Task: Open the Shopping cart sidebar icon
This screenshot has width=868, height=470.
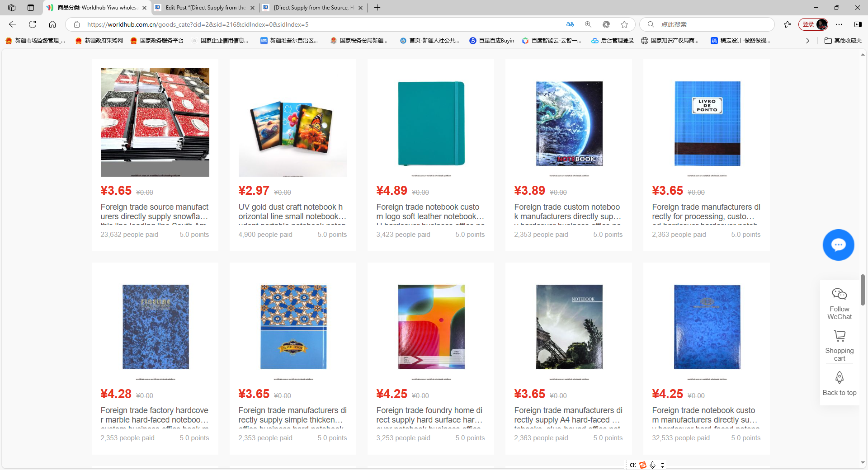Action: 839,336
